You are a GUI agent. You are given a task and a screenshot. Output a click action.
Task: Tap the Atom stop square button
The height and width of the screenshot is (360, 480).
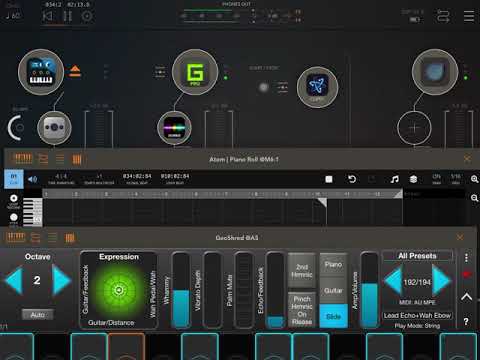pyautogui.click(x=329, y=179)
